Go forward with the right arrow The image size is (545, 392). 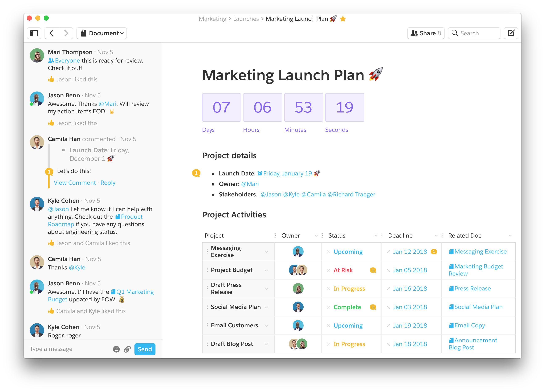(66, 33)
